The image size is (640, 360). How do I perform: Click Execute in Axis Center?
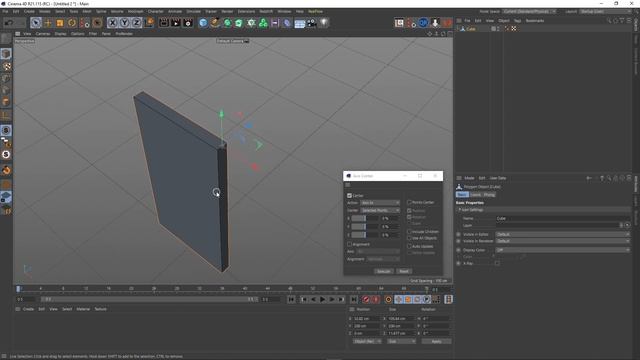(383, 271)
